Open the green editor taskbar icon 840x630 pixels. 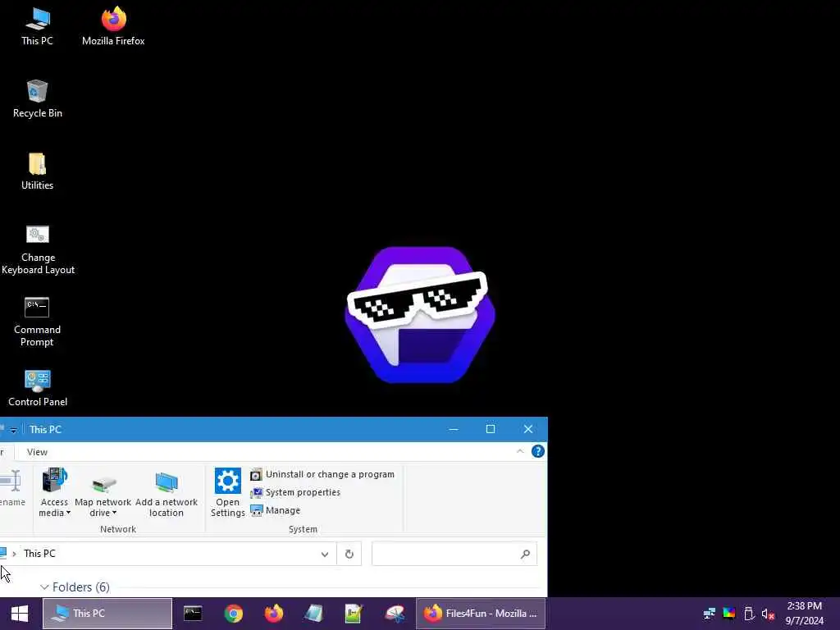pos(354,614)
